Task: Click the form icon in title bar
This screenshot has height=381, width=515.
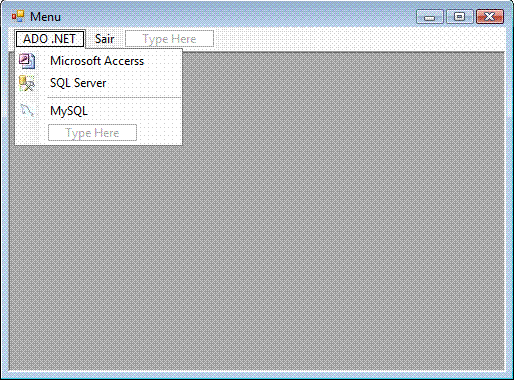Action: tap(18, 16)
